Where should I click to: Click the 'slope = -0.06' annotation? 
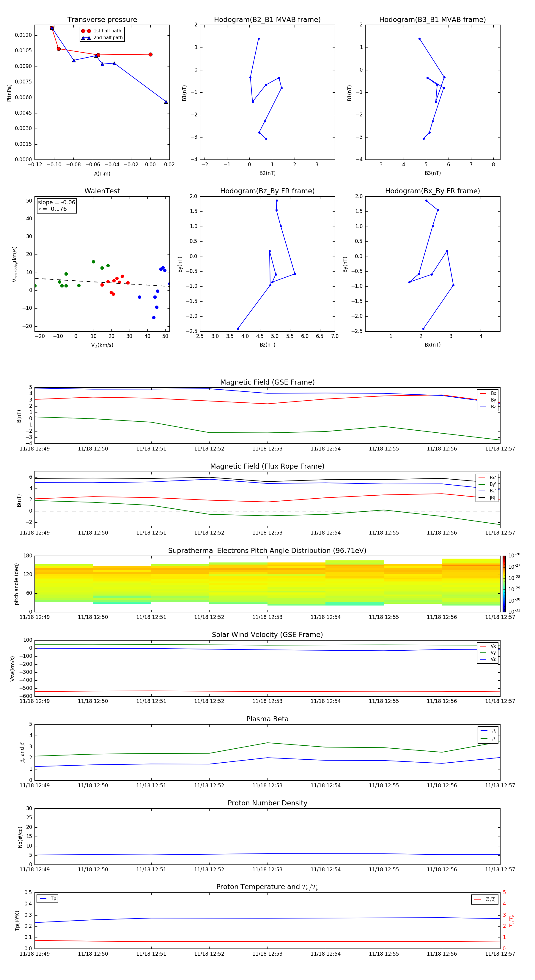point(57,203)
